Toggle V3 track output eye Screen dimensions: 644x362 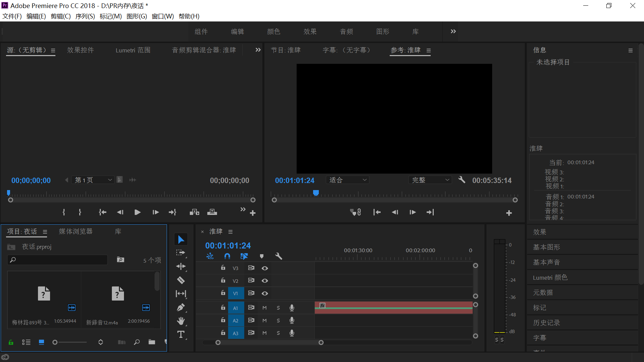point(265,268)
